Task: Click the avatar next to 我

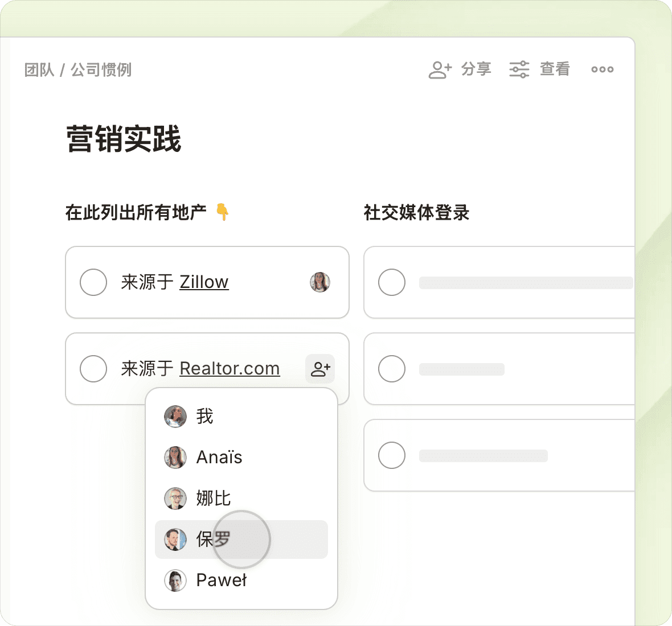Action: pos(175,417)
